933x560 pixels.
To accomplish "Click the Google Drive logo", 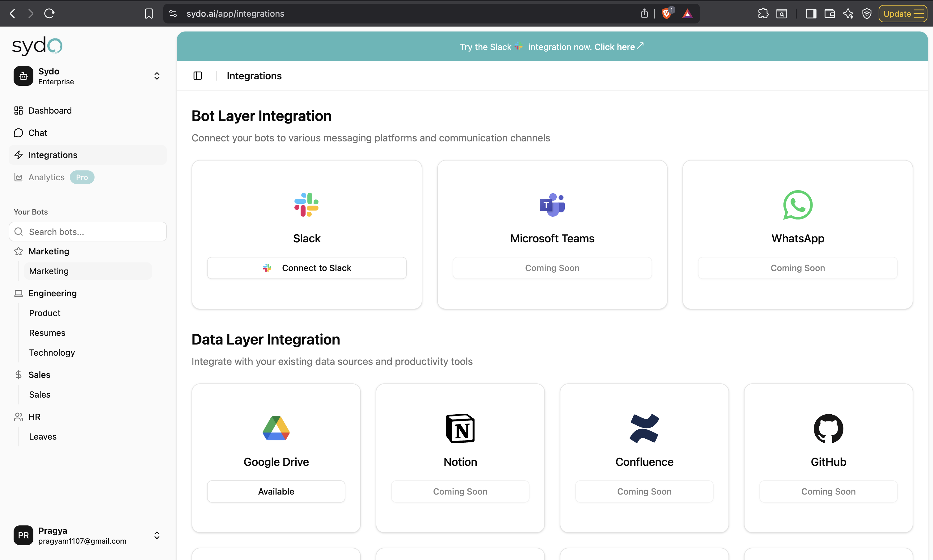I will pos(276,428).
